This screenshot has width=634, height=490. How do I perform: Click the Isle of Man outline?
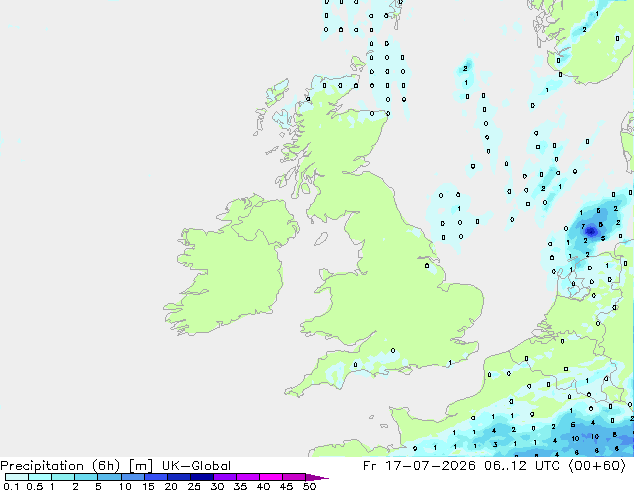click(x=321, y=239)
